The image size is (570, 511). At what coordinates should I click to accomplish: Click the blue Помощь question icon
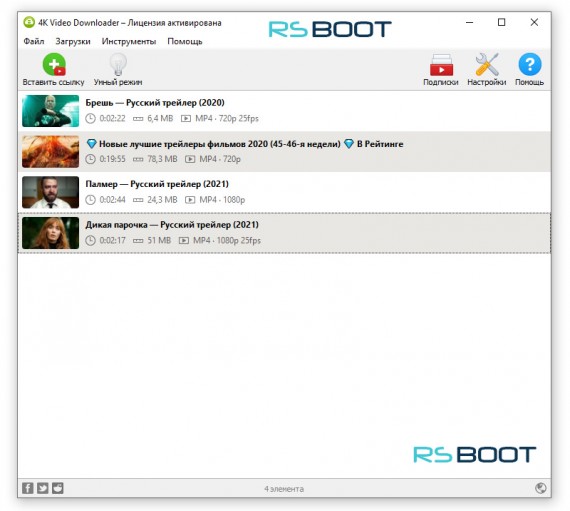[530, 64]
